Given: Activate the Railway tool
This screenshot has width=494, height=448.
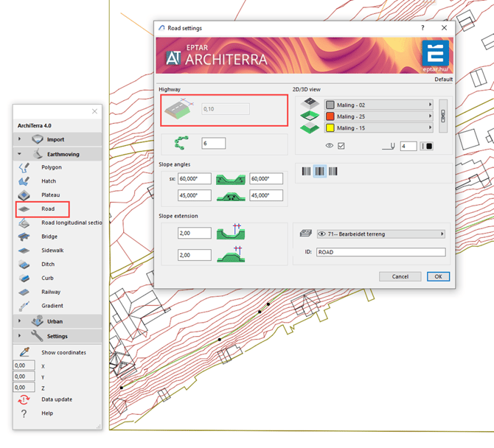Looking at the screenshot, I should 51,292.
